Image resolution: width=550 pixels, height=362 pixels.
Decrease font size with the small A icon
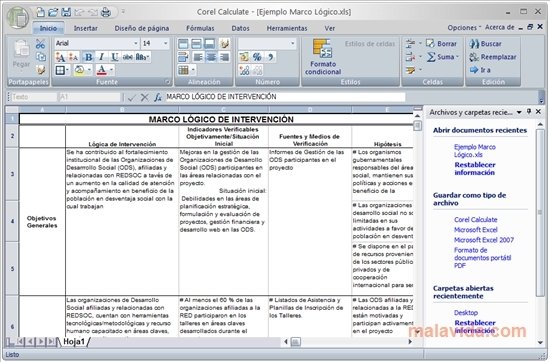73,57
